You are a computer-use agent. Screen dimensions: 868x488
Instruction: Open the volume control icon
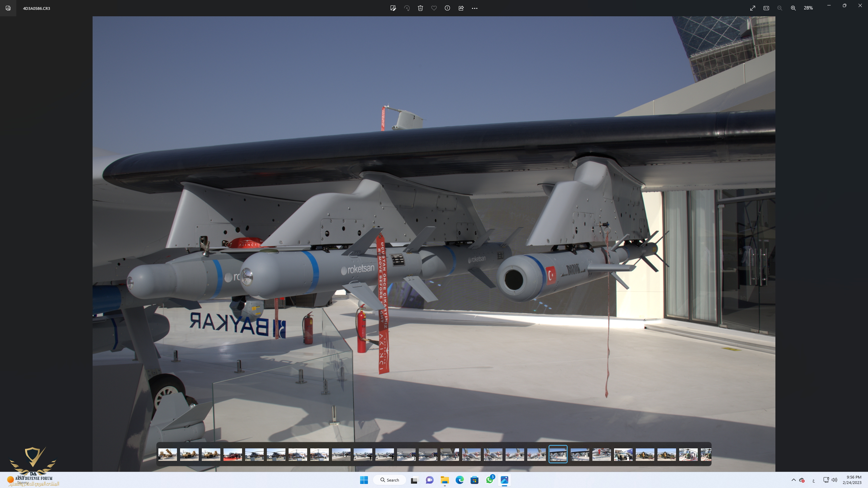click(834, 480)
